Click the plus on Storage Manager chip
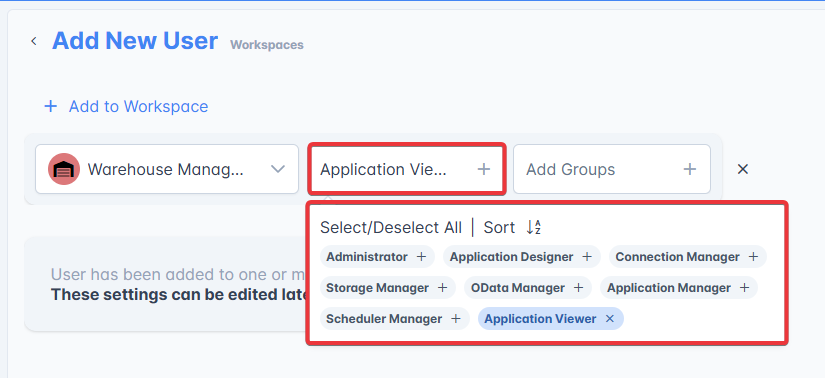This screenshot has width=825, height=378. coord(442,288)
